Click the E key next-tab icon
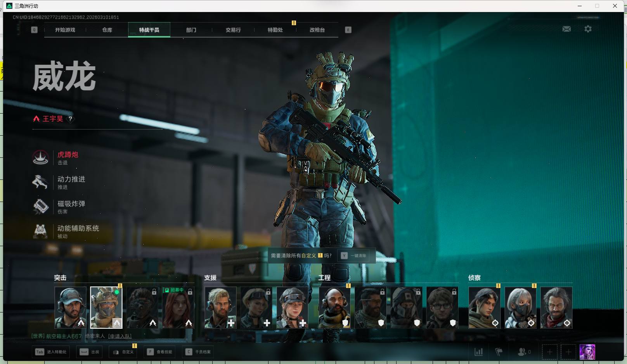This screenshot has width=627, height=364. pos(348,30)
